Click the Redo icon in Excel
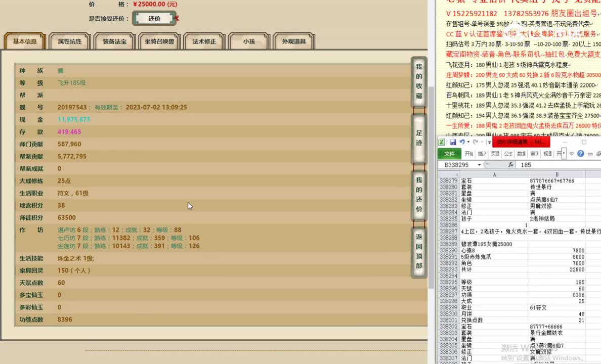This screenshot has height=364, width=601. tap(477, 142)
